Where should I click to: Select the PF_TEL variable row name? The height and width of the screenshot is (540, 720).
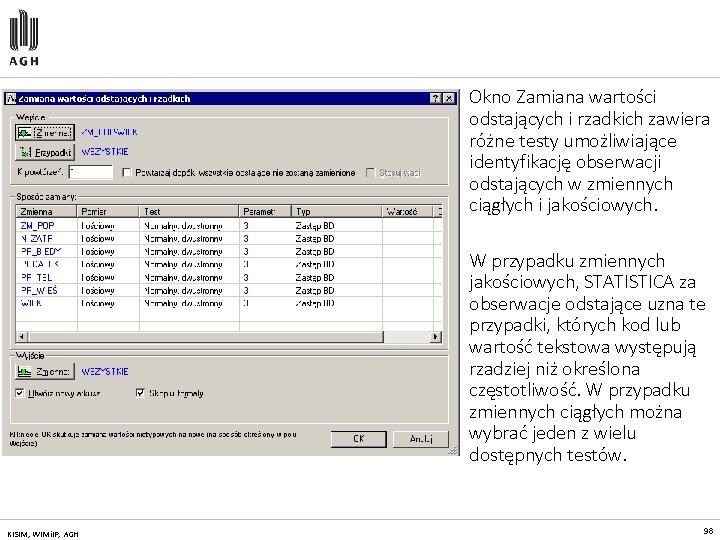pos(36,278)
